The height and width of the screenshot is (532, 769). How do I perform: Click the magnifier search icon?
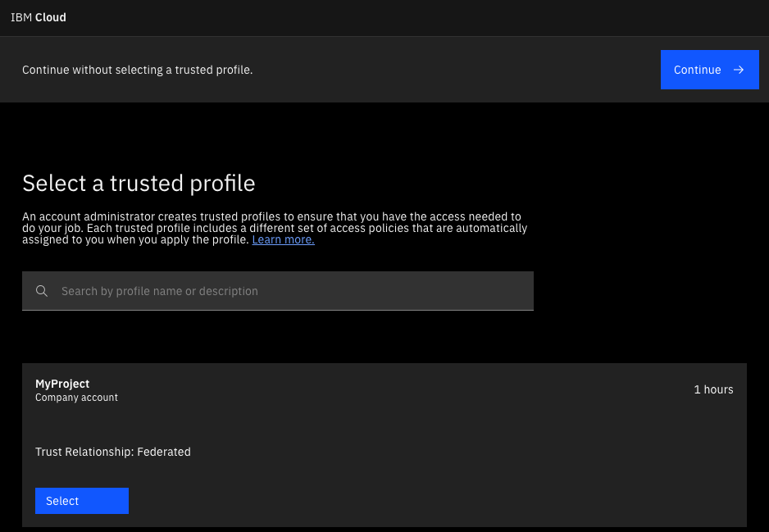coord(42,291)
